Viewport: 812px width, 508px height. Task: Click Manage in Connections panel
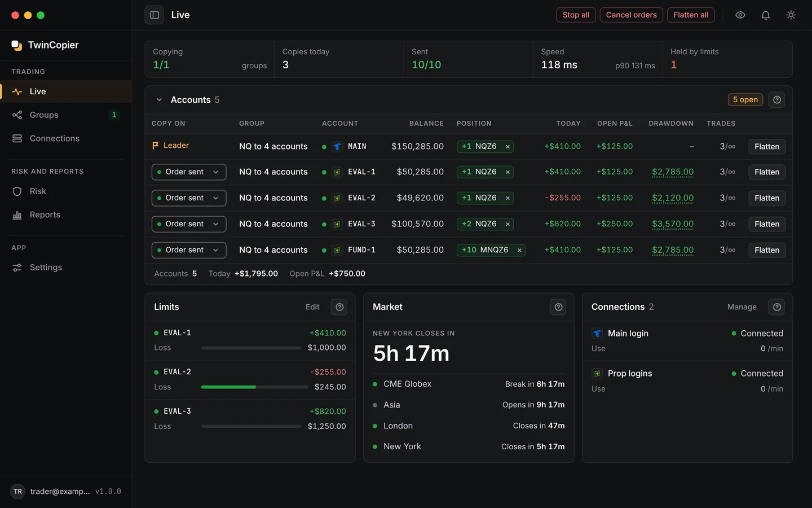pos(742,307)
